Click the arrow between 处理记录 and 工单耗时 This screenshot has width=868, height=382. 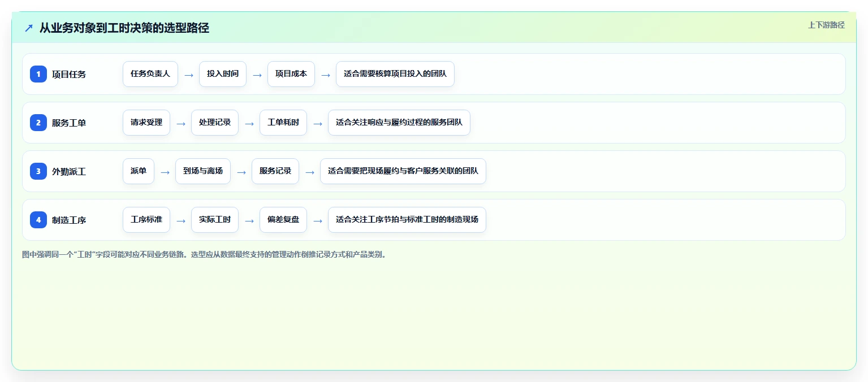(249, 123)
